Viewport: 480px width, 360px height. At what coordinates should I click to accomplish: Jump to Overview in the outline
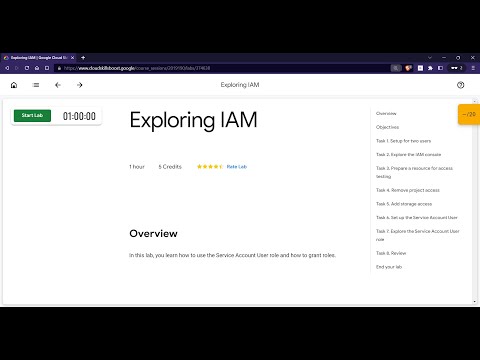click(x=386, y=113)
